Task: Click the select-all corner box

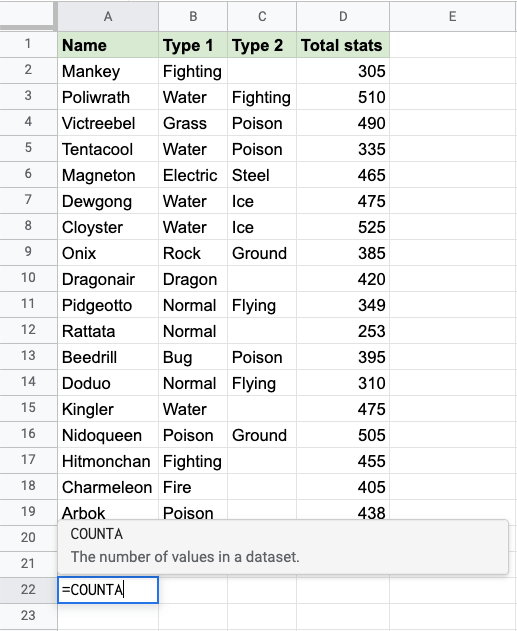Action: pos(27,15)
